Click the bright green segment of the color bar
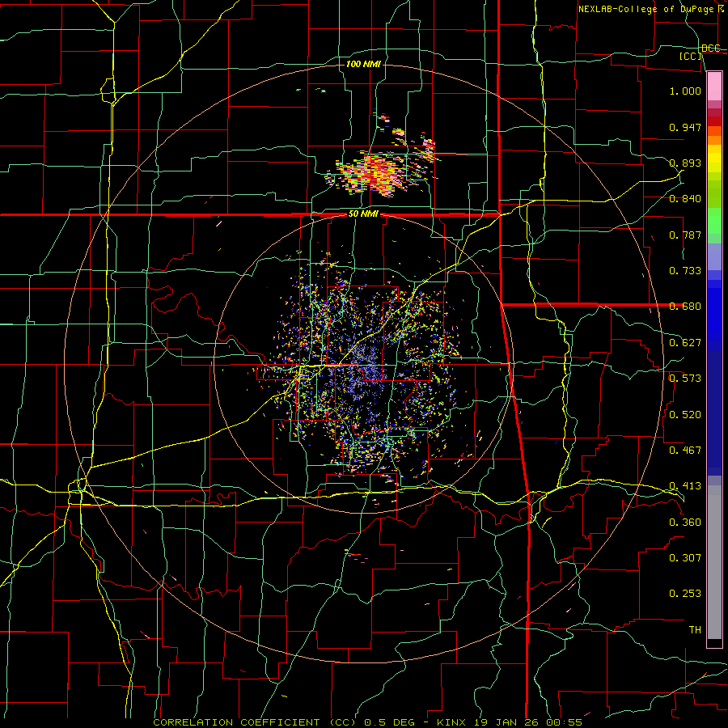The width and height of the screenshot is (728, 728). [714, 221]
